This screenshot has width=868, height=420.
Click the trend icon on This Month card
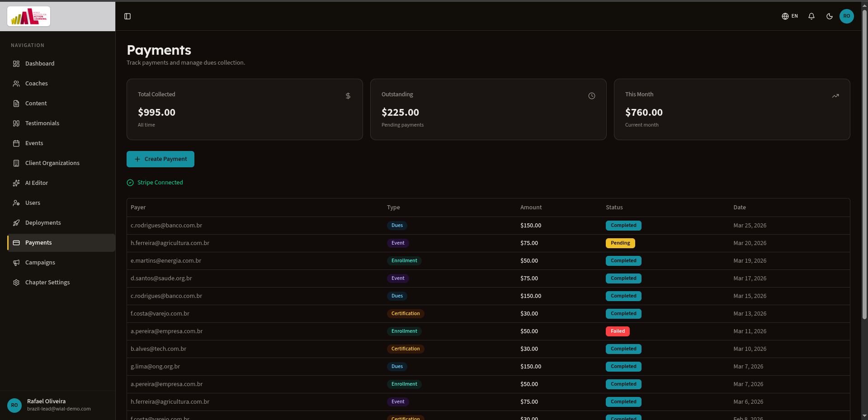tap(835, 96)
